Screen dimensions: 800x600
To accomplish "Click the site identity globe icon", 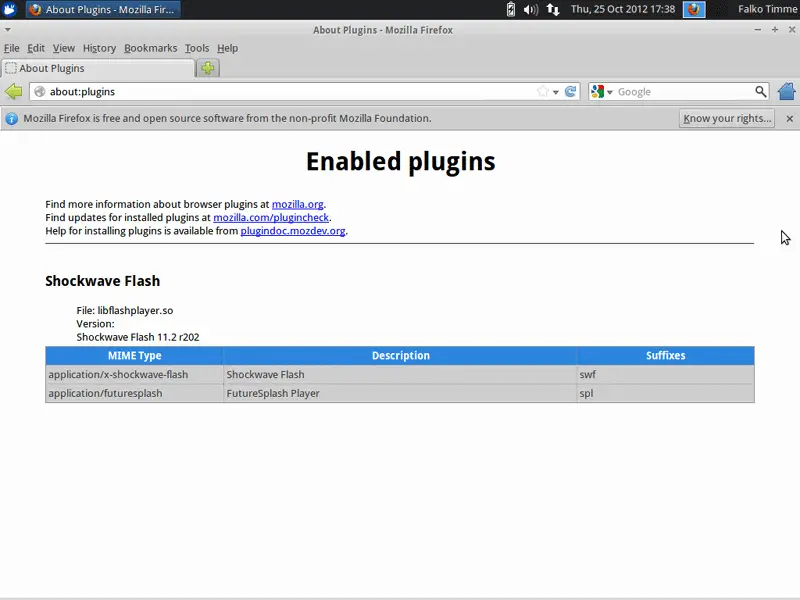I will coord(39,92).
